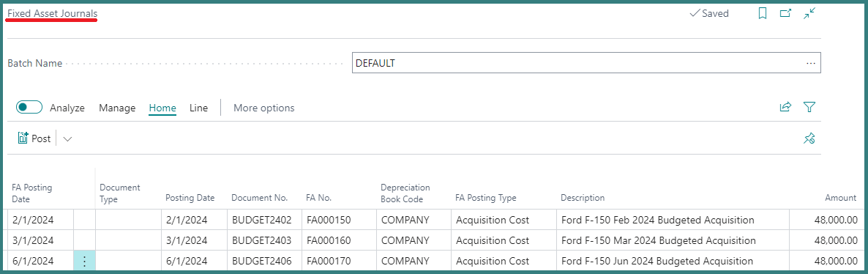The width and height of the screenshot is (868, 274).
Task: Open row menu for 6/1/2024 line
Action: point(84,261)
